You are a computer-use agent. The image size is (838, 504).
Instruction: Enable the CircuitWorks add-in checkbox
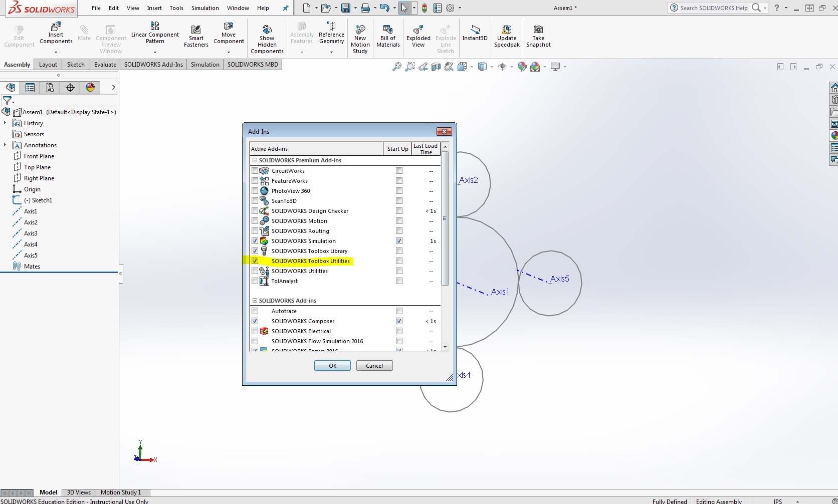click(x=255, y=171)
